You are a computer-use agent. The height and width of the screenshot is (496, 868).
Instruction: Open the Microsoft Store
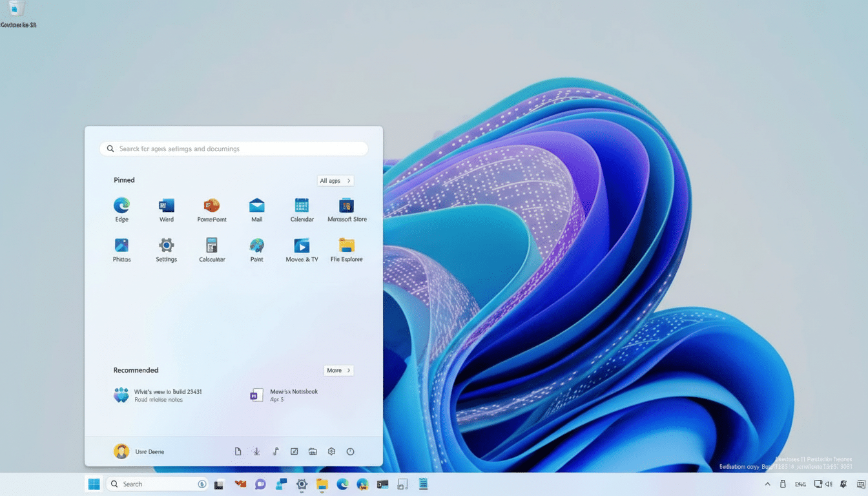point(346,205)
